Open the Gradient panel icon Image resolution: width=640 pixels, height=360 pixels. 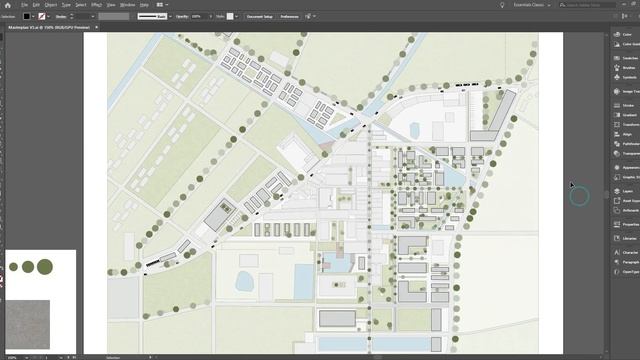tap(617, 115)
